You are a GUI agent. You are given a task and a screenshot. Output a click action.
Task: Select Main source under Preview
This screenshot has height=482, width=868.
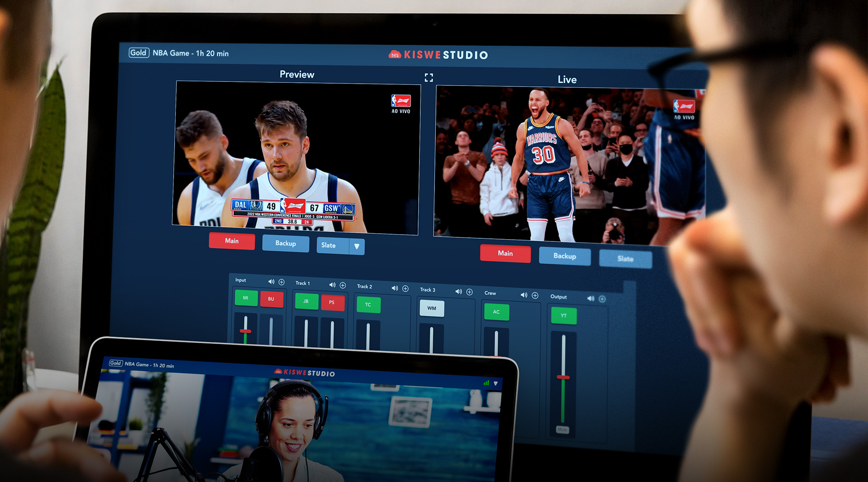click(x=232, y=241)
